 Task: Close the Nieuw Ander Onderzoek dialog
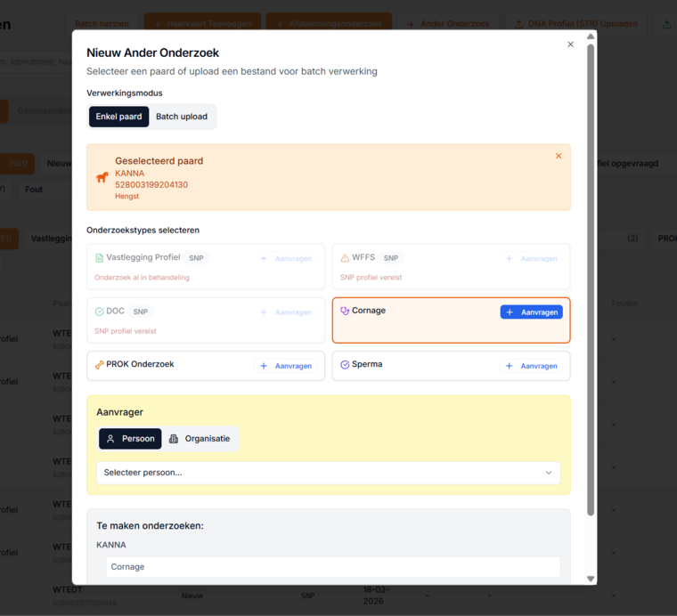point(570,45)
